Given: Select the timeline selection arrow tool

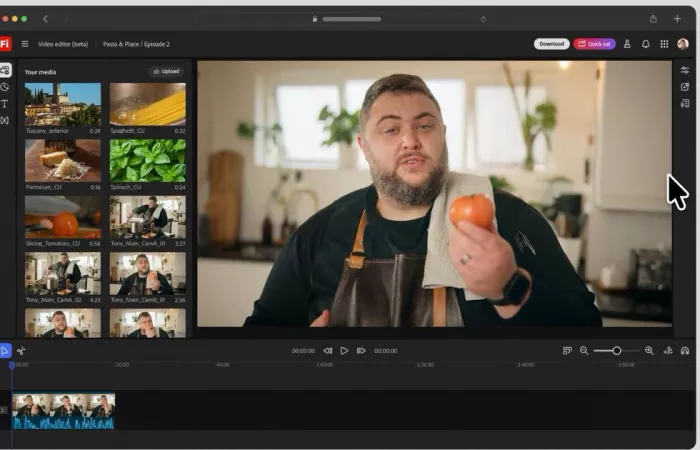Looking at the screenshot, I should (x=5, y=351).
